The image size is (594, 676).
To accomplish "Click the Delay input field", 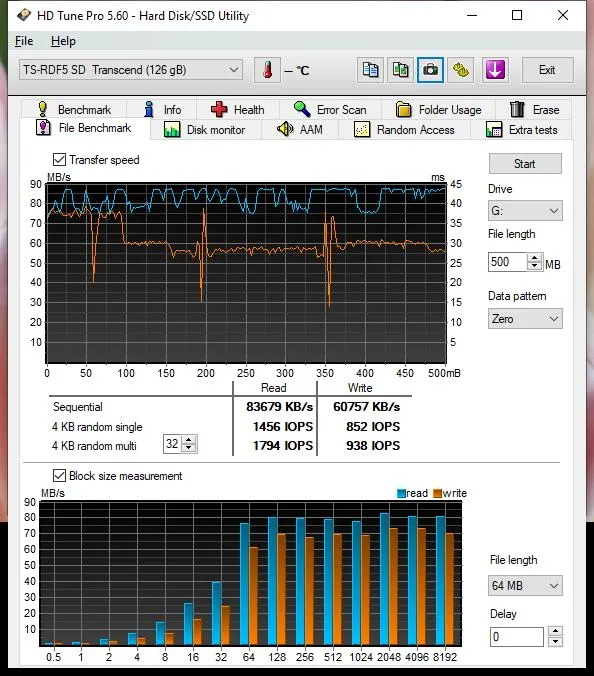I will coord(516,637).
